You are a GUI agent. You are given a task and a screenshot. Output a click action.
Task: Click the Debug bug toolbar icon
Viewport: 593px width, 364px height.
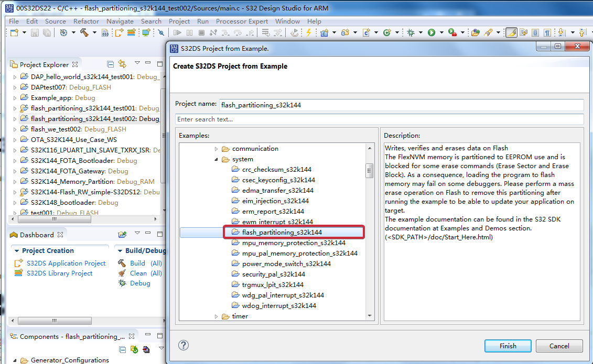click(x=411, y=33)
